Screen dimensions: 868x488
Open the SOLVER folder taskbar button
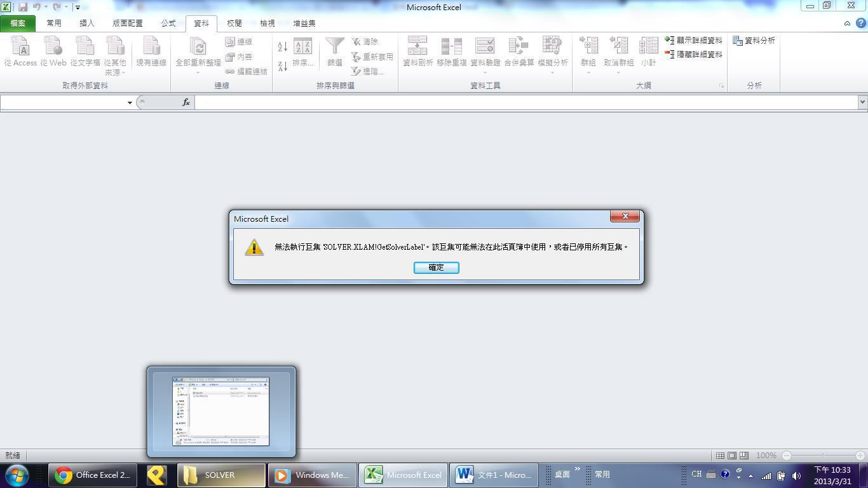pos(221,475)
